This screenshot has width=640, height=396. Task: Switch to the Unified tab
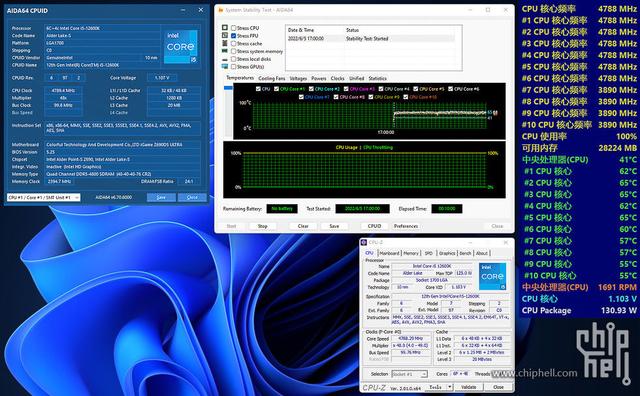point(356,78)
